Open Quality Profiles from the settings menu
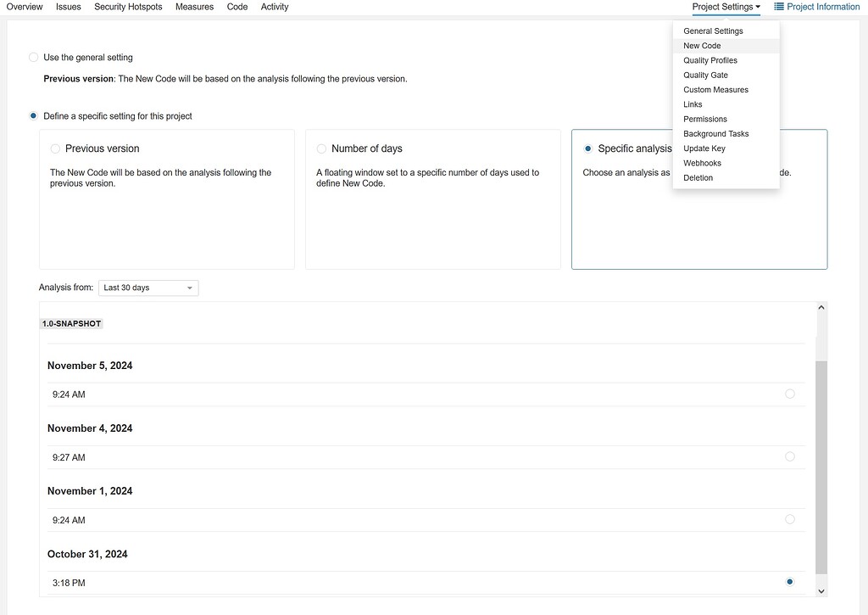 [709, 60]
